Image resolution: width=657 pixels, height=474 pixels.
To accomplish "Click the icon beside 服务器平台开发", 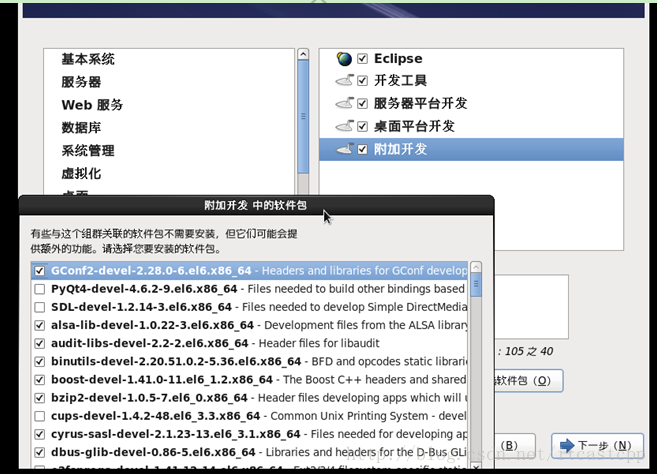I will click(344, 103).
